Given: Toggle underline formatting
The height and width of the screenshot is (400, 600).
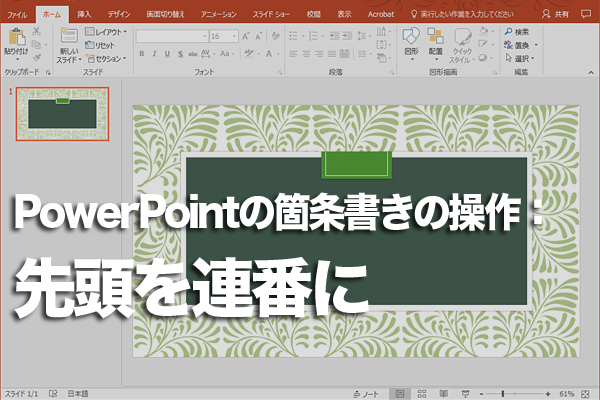Looking at the screenshot, I should pos(167,54).
